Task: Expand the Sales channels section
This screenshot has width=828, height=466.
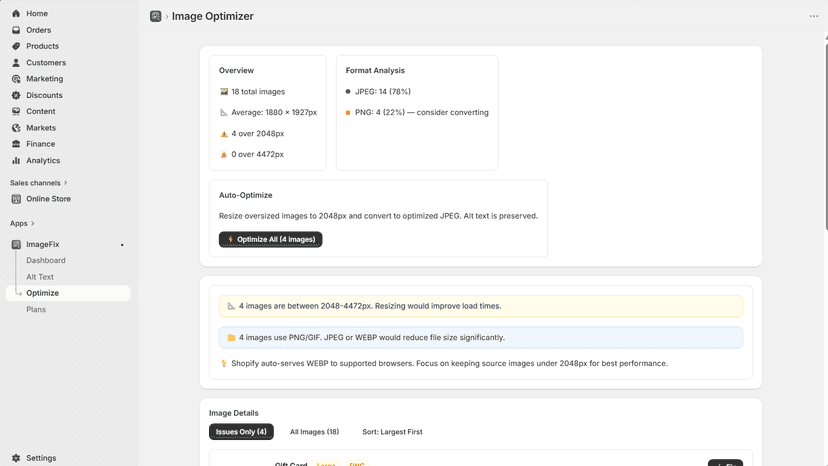Action: pyautogui.click(x=39, y=183)
